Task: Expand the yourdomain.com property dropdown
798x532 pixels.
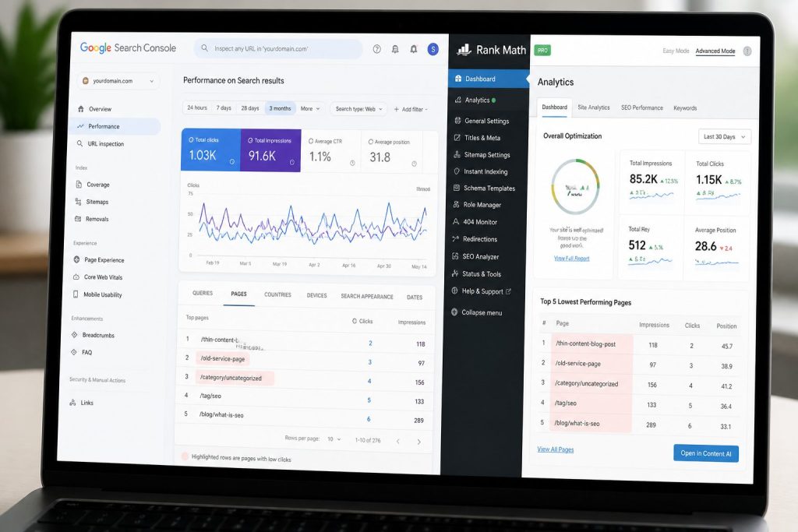Action: 118,81
